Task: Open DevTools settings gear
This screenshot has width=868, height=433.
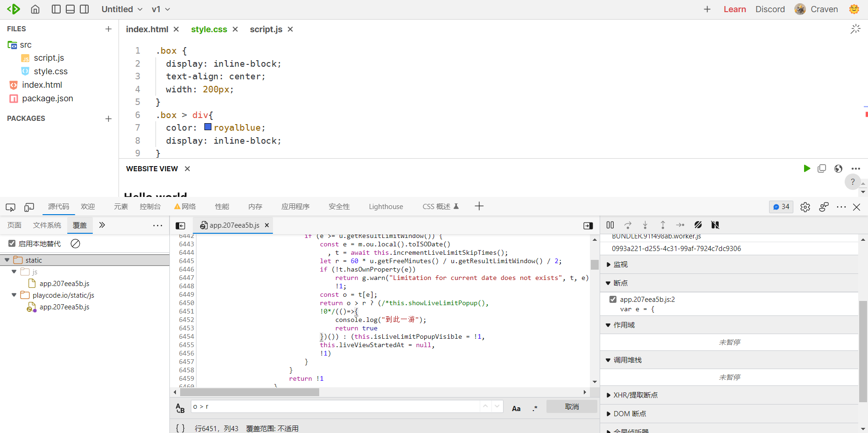Action: [x=805, y=207]
